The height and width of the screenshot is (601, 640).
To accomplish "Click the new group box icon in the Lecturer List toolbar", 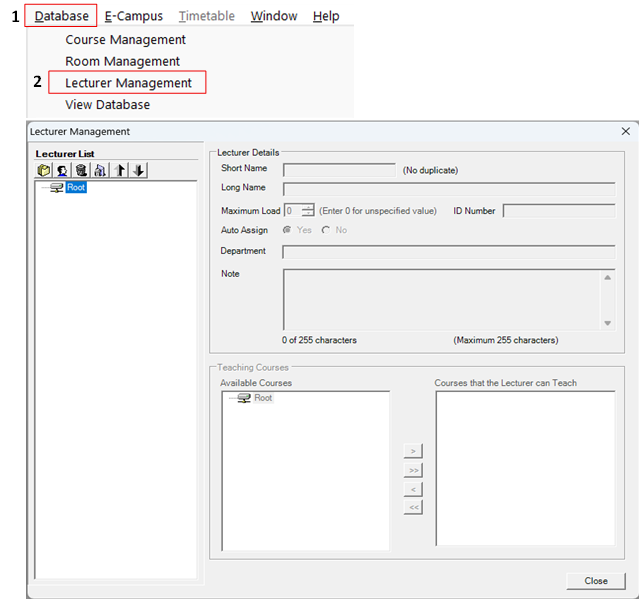I will tap(44, 170).
